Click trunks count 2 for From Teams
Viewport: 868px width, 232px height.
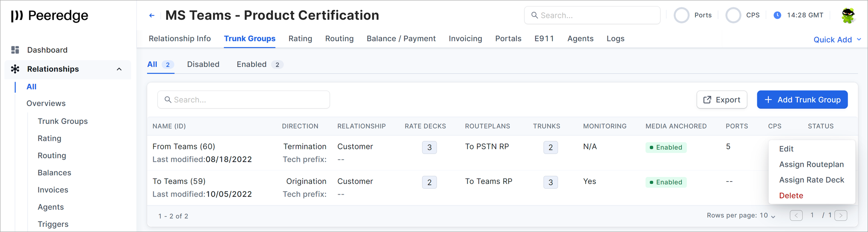[551, 147]
